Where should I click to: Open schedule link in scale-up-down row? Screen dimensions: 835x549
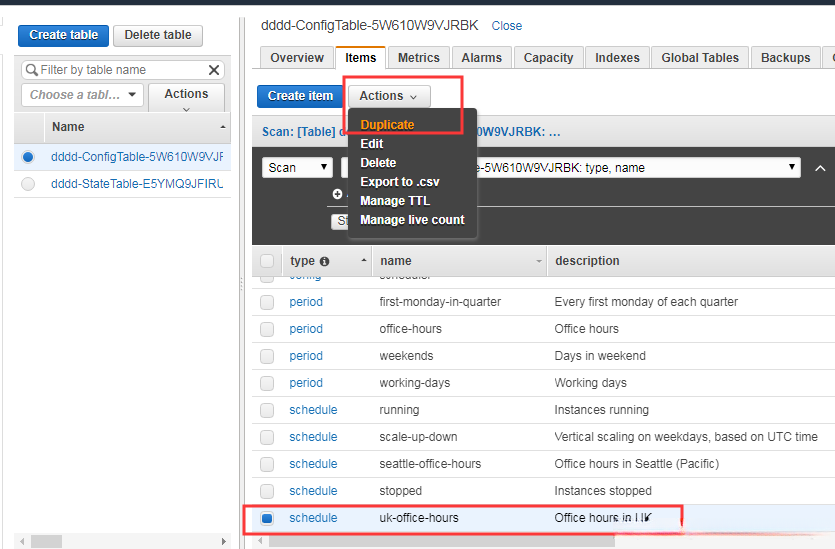click(x=313, y=437)
